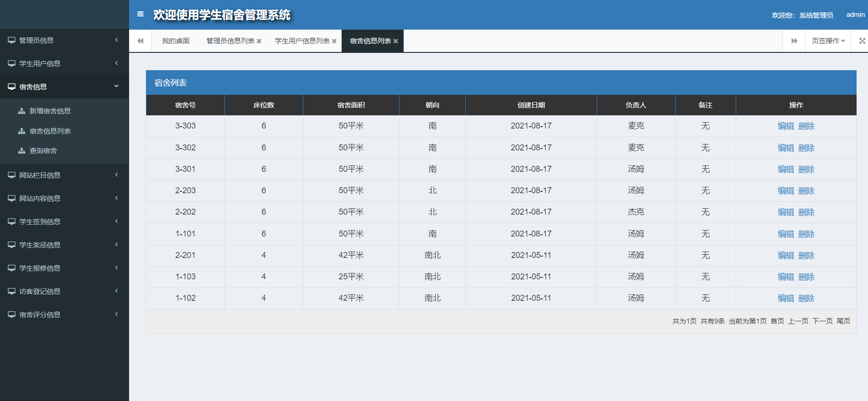Toggle the sidebar hamburger menu icon
Viewport: 868px width, 401px height.
(140, 14)
